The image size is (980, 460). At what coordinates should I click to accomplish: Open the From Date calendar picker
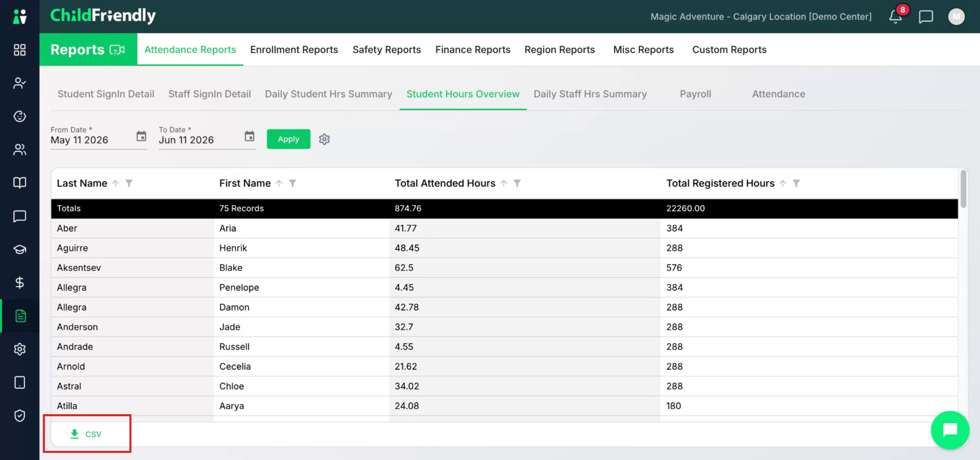click(141, 136)
